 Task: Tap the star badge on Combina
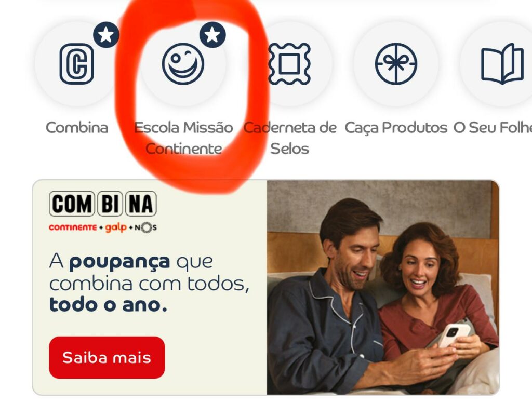coord(106,35)
